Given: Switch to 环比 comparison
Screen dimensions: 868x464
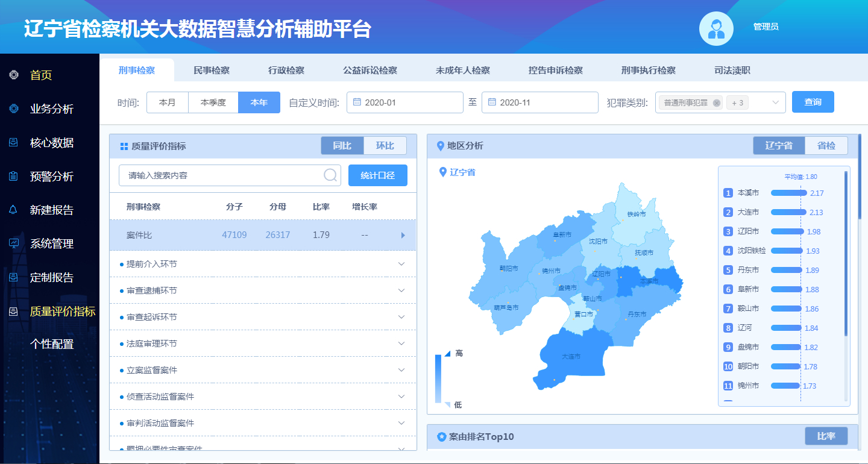Looking at the screenshot, I should tap(385, 146).
